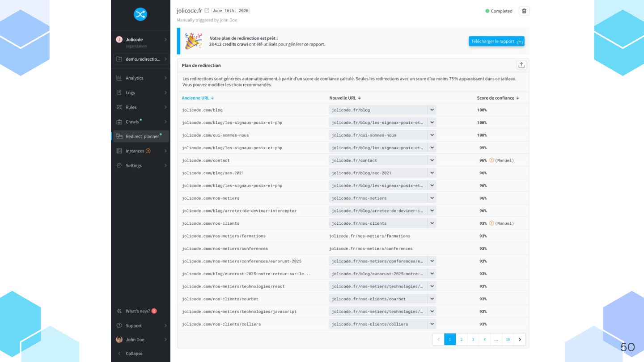The width and height of the screenshot is (644, 362).
Task: Click jolicode.com/nos-metiers/technologies/react cell
Action: 233,286
